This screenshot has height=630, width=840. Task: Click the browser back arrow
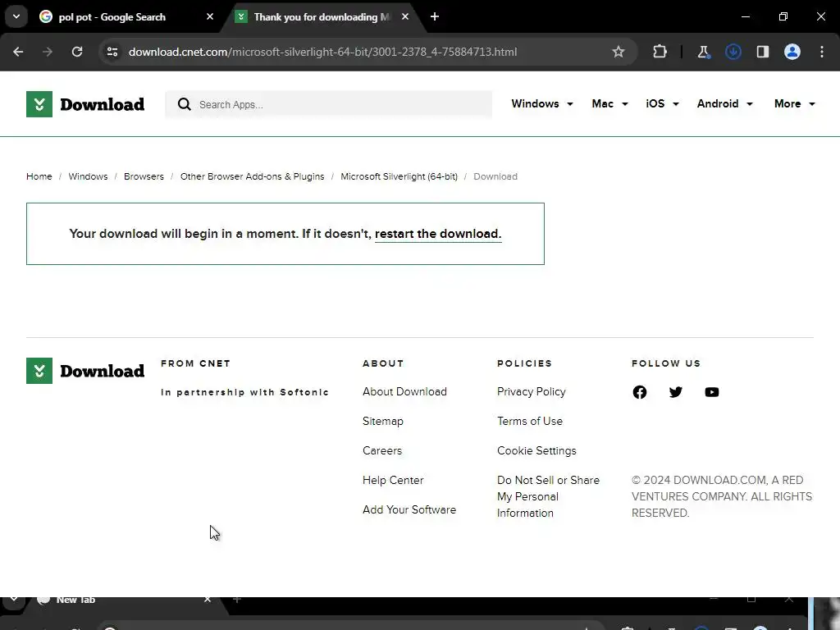coord(18,52)
